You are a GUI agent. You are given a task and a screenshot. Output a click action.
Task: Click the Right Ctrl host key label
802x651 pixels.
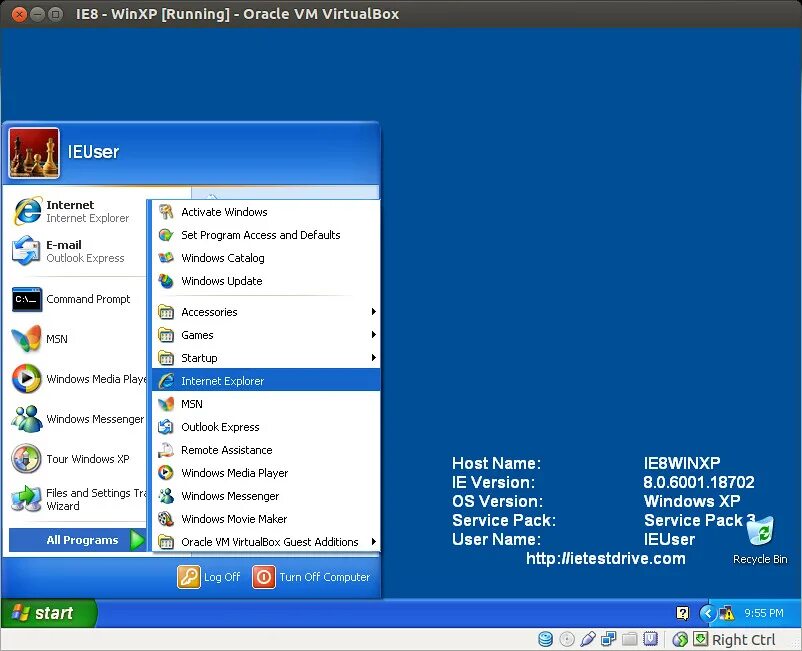744,640
